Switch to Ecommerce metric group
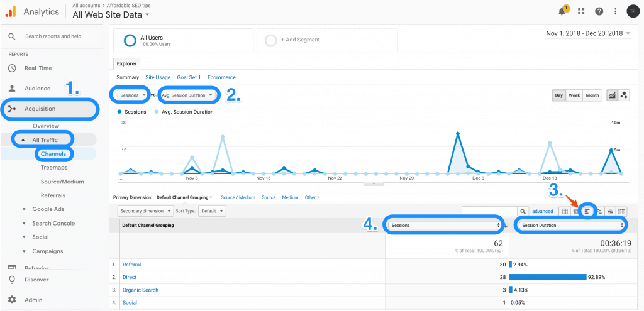Viewport: 644px width, 311px height. pyautogui.click(x=222, y=77)
